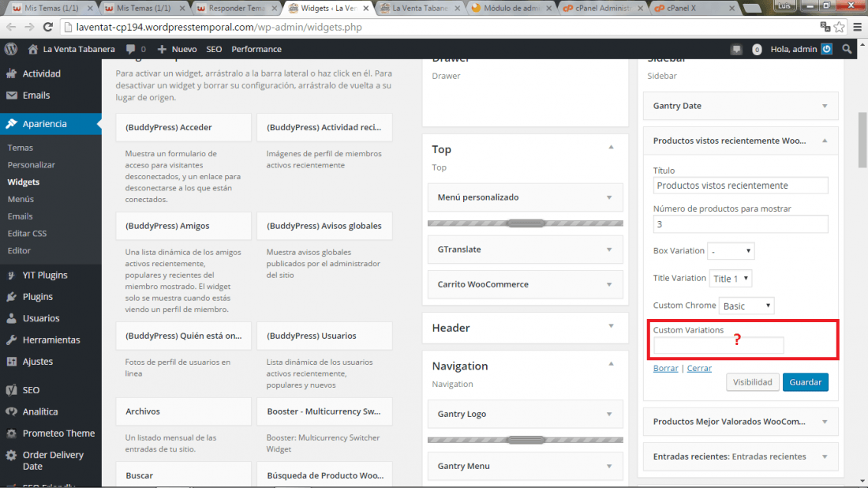Open the Emails envelope icon in sidebar

(x=12, y=96)
